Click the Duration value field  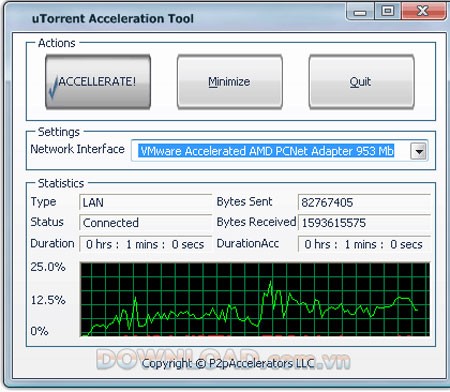pyautogui.click(x=145, y=244)
